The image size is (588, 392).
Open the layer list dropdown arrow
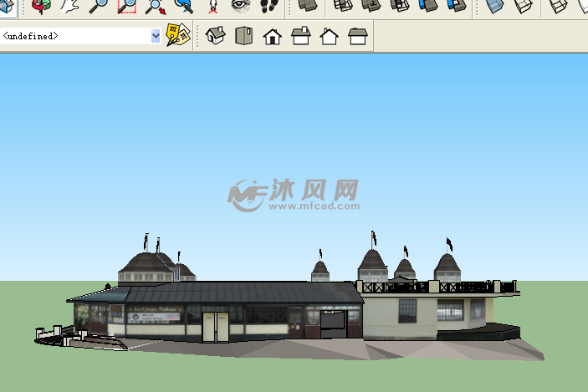(156, 36)
